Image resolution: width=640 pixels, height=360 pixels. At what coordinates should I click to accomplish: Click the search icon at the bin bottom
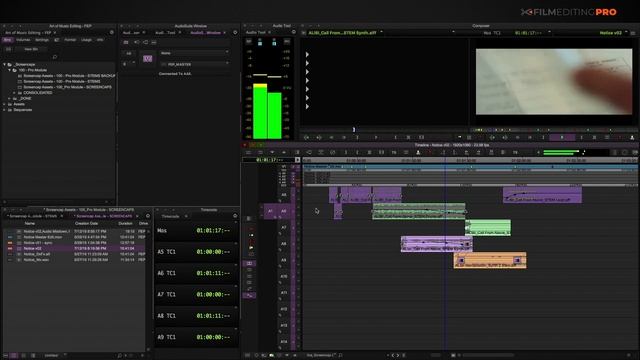[119, 356]
